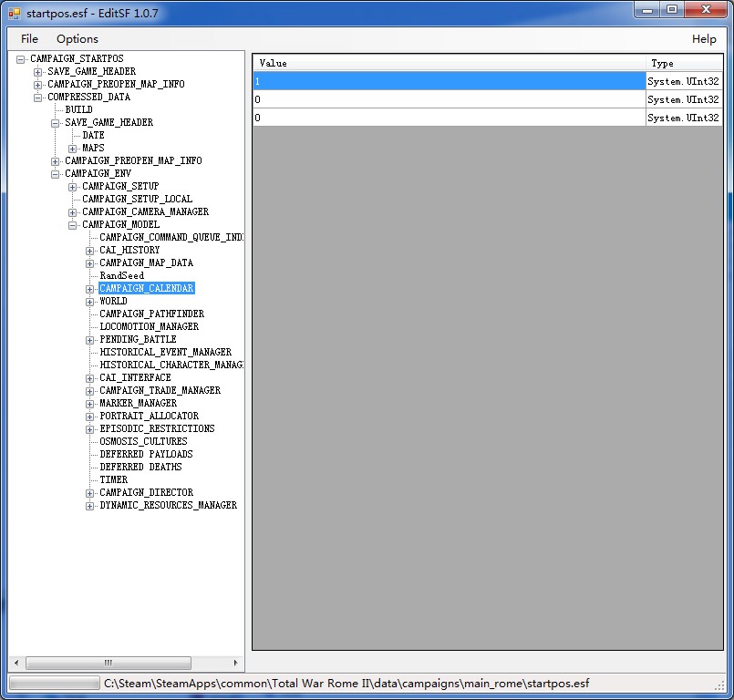Minimize the EditSF window
This screenshot has height=700, width=734.
click(x=647, y=10)
